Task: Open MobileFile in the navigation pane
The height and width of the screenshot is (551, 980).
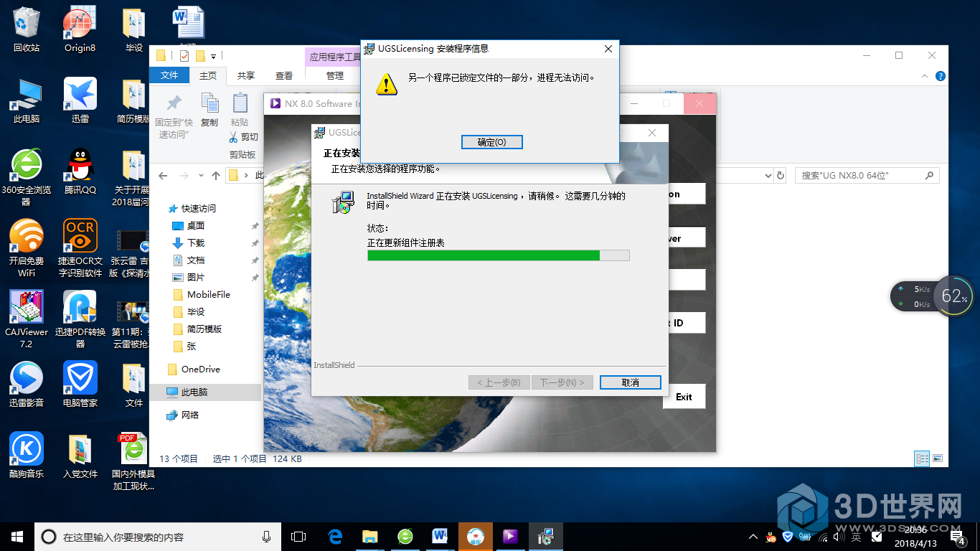Action: coord(202,295)
